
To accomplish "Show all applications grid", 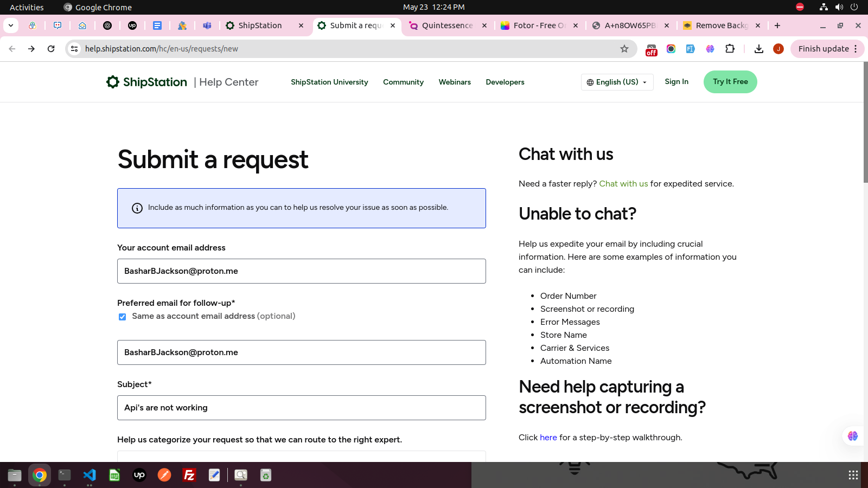I will (853, 475).
